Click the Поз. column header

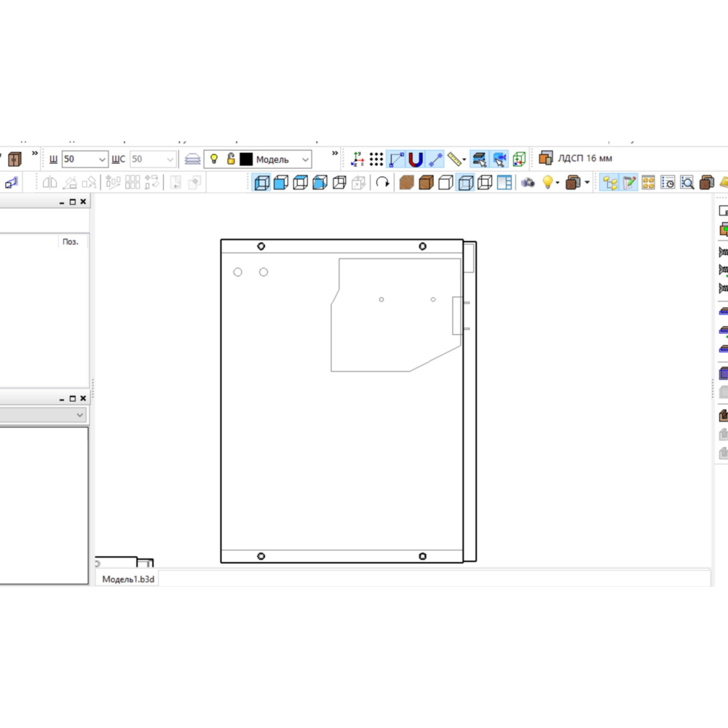coord(71,242)
